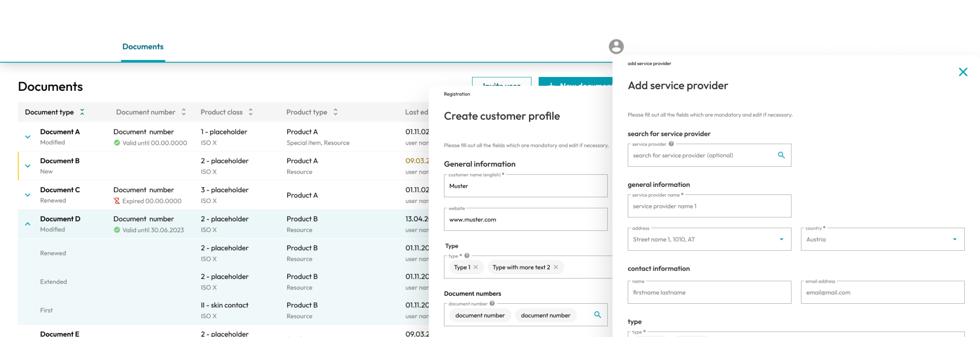980x337 pixels.
Task: Click search icon in document numbers field
Action: (597, 315)
